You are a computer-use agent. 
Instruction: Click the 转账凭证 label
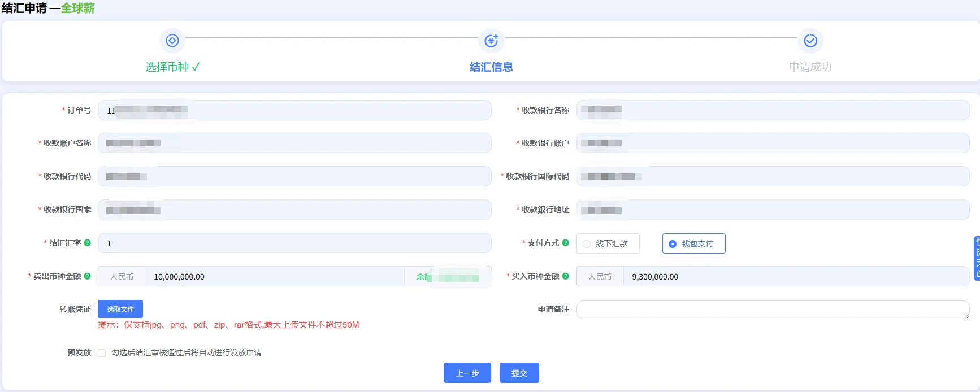coord(75,309)
